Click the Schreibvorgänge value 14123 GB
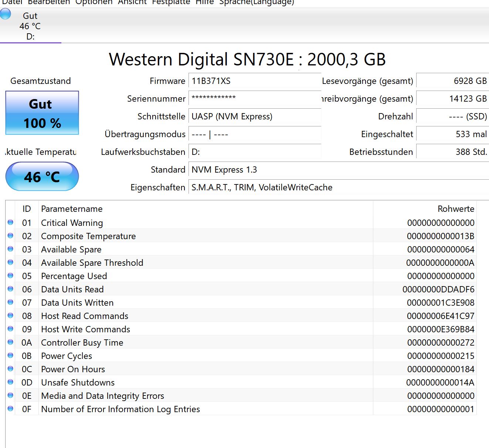This screenshot has width=489, height=448. pyautogui.click(x=452, y=99)
